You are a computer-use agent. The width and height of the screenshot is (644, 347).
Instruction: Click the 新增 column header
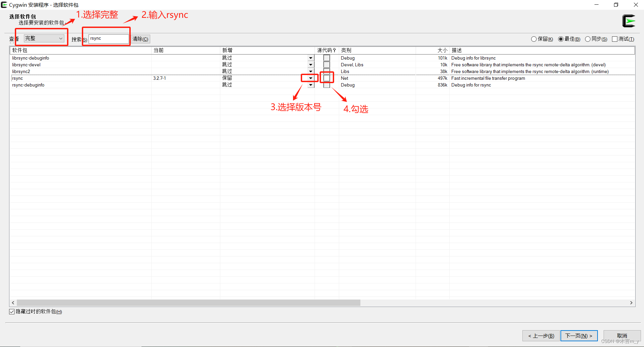267,50
